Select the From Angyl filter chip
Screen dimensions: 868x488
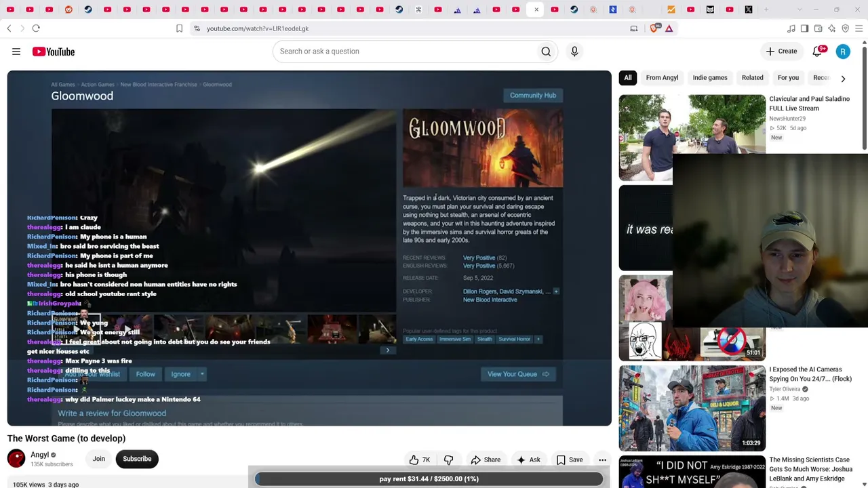(x=662, y=78)
